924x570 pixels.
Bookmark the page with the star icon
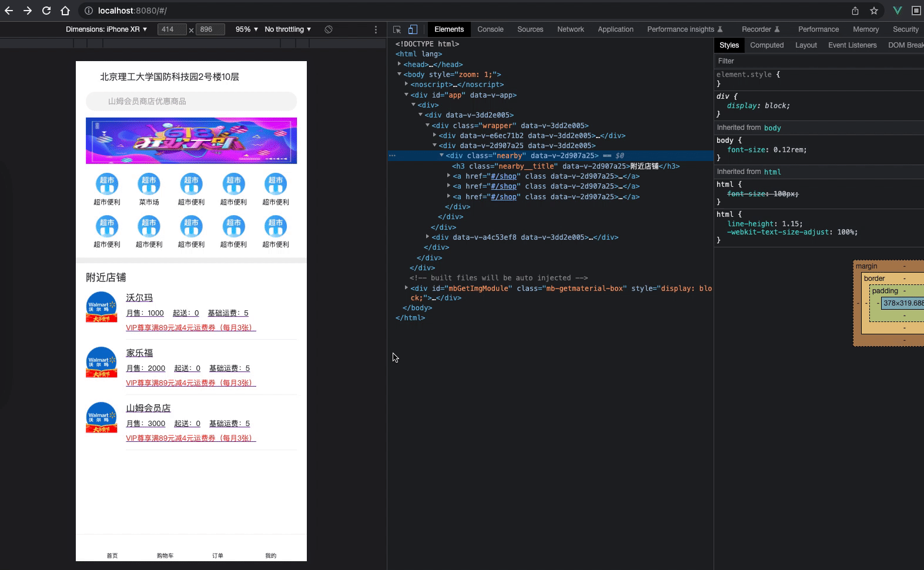[x=874, y=11]
